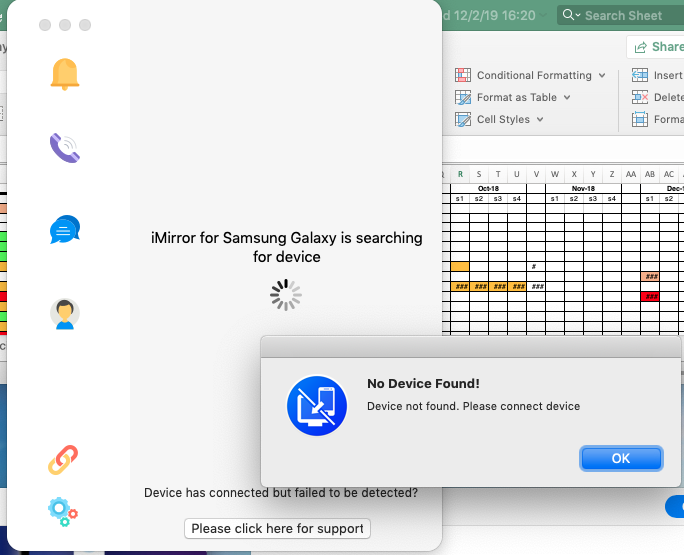The height and width of the screenshot is (555, 684).
Task: Open the search magnifier options dropdown
Action: click(571, 15)
